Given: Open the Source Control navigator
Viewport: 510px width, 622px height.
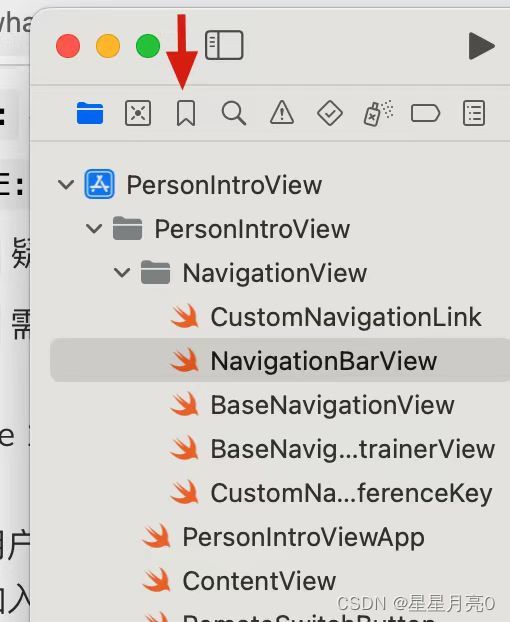Looking at the screenshot, I should pos(138,113).
